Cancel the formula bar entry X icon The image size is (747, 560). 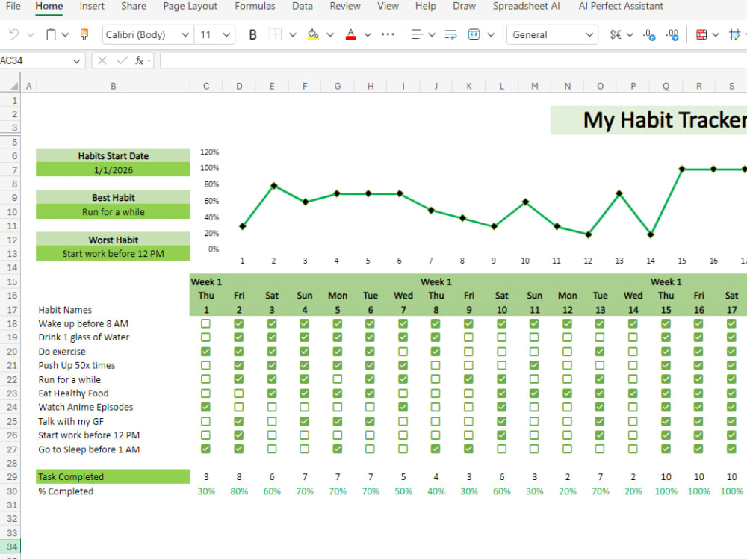[x=102, y=60]
